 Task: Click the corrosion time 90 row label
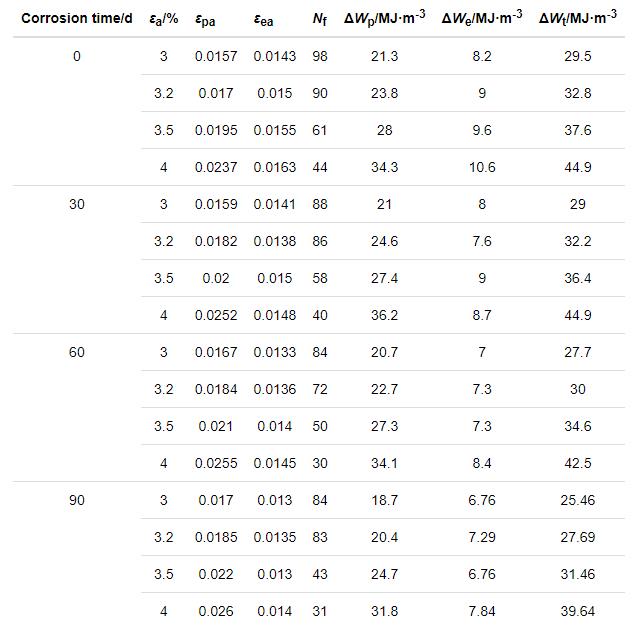pyautogui.click(x=77, y=500)
